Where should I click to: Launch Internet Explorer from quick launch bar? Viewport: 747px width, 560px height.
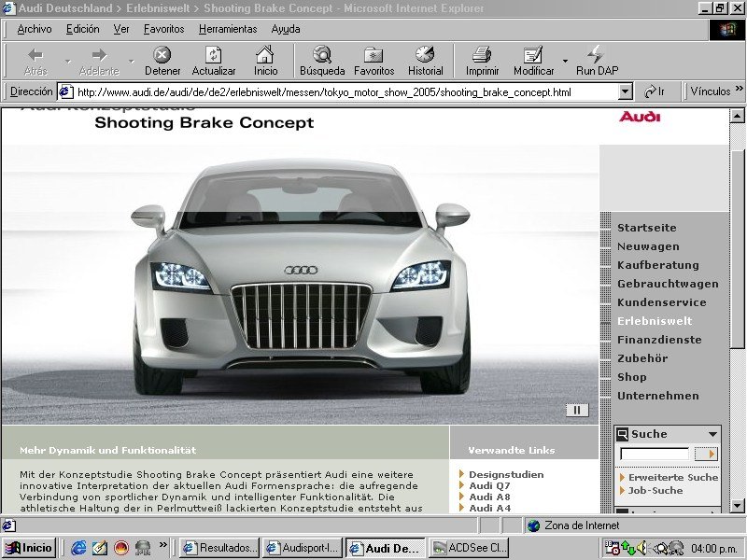tap(78, 548)
